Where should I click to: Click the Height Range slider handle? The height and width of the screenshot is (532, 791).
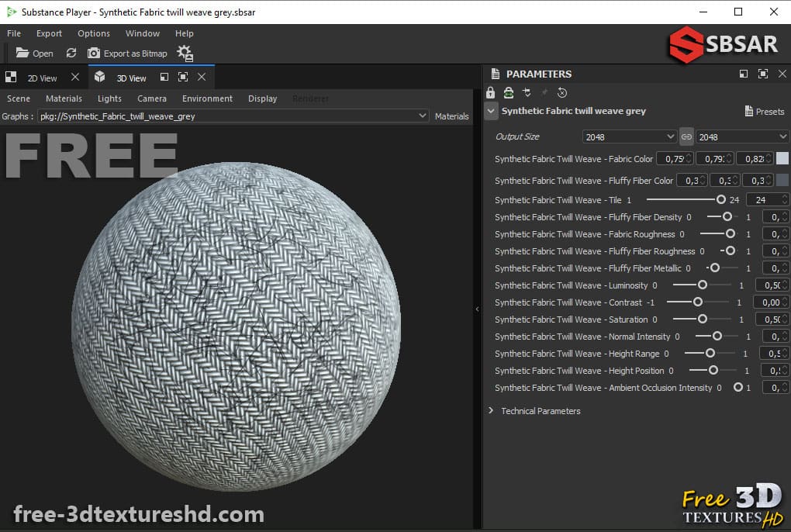point(710,353)
